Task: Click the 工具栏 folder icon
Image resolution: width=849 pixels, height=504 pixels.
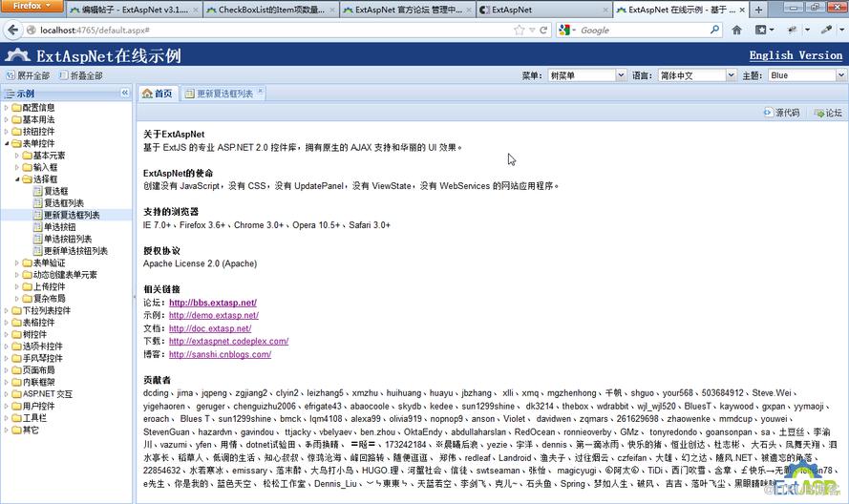Action: click(17, 418)
